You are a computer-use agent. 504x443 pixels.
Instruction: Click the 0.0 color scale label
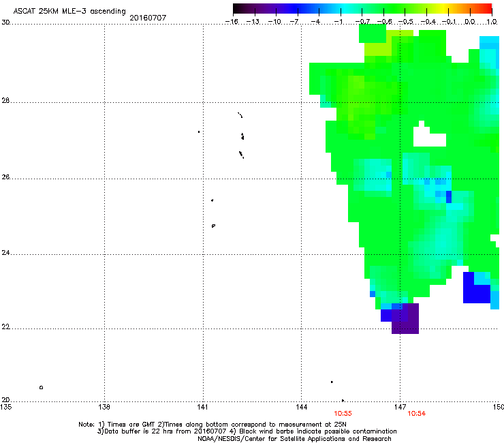470,22
